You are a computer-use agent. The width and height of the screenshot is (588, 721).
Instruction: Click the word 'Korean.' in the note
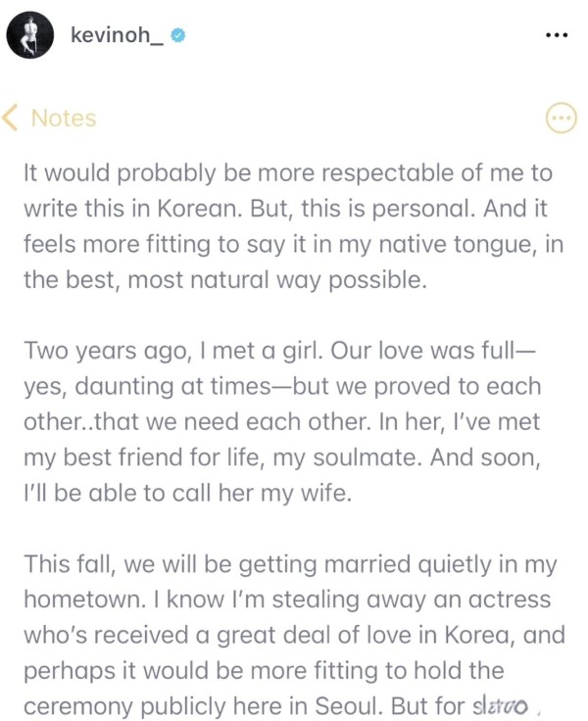tap(200, 209)
